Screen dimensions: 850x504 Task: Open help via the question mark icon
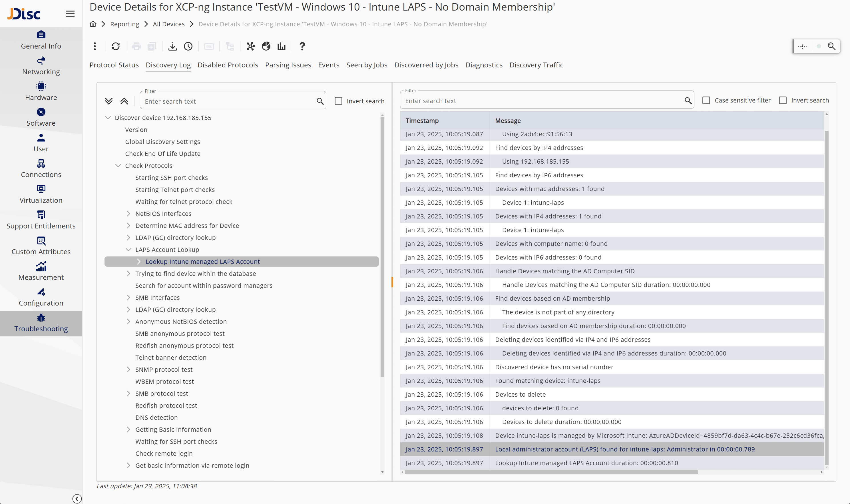302,46
